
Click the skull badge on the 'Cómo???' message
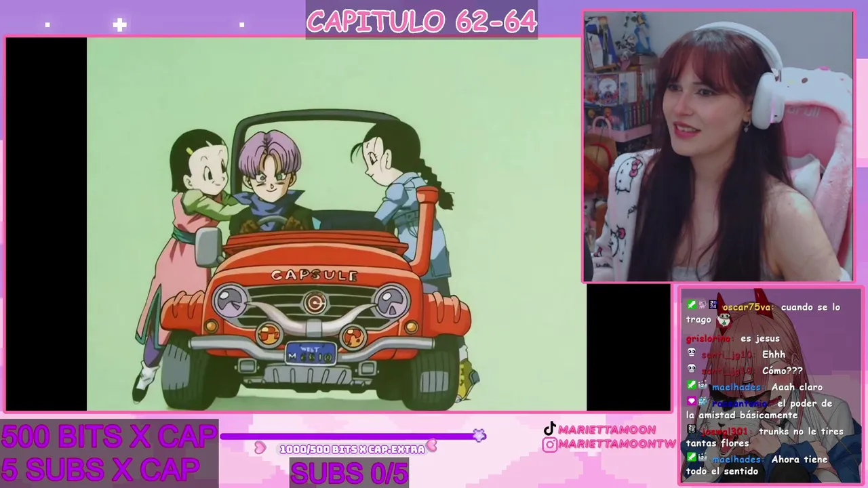pyautogui.click(x=691, y=369)
